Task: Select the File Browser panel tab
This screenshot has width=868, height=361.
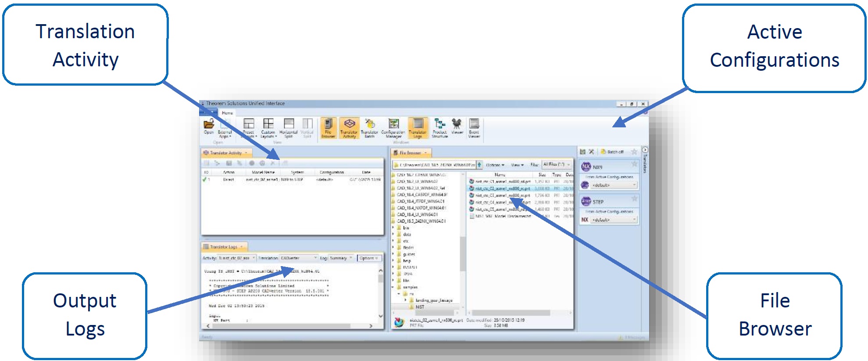Action: (411, 153)
